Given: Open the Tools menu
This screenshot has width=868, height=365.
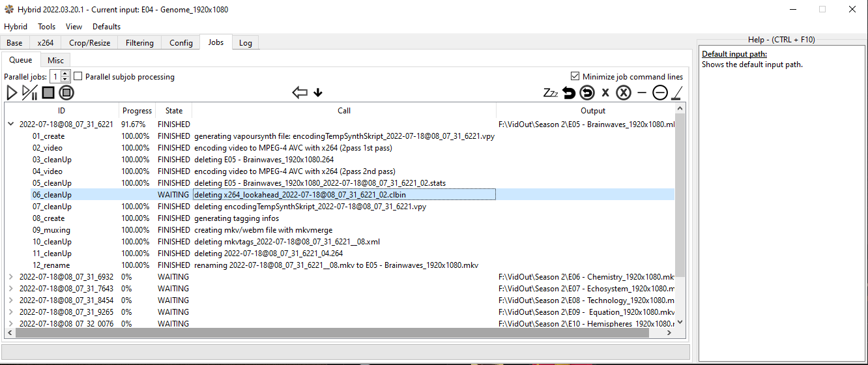Looking at the screenshot, I should coord(46,27).
